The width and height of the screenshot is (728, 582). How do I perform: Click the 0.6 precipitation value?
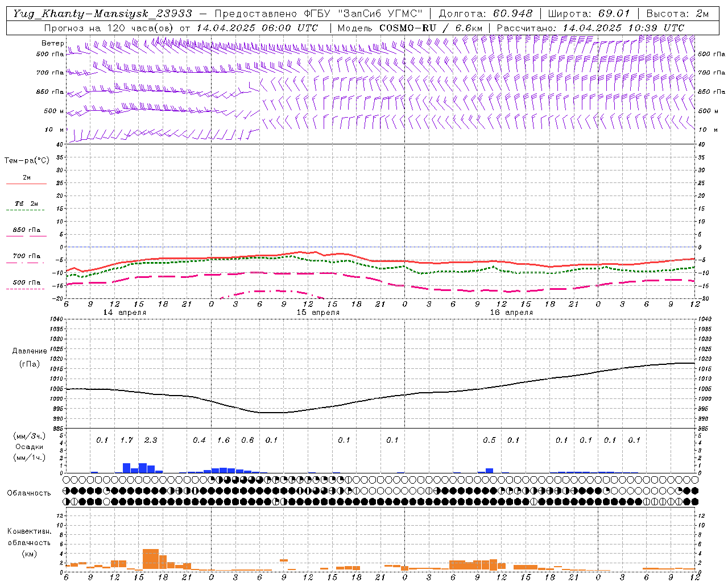coord(247,440)
